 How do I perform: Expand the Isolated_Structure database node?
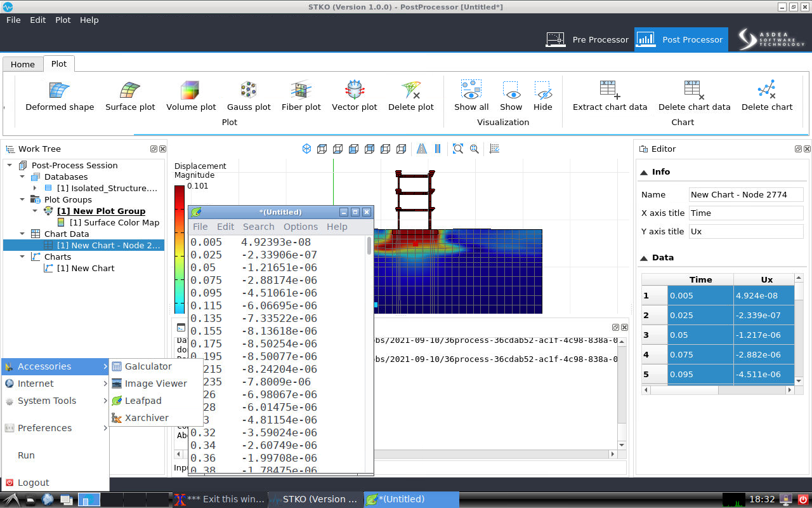[36, 188]
